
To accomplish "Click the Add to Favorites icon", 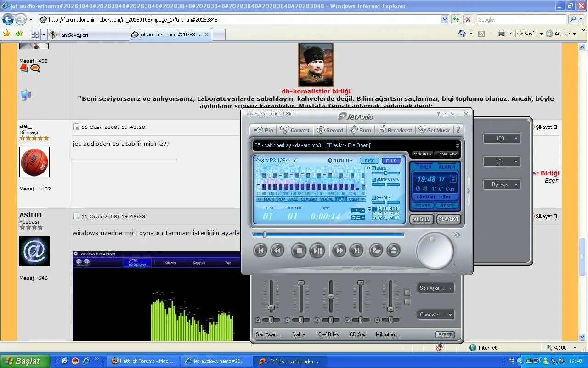I will tap(19, 34).
